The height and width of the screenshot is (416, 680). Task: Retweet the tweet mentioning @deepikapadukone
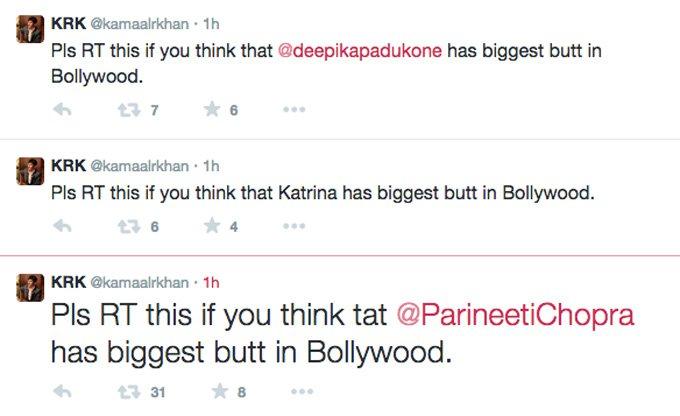129,110
